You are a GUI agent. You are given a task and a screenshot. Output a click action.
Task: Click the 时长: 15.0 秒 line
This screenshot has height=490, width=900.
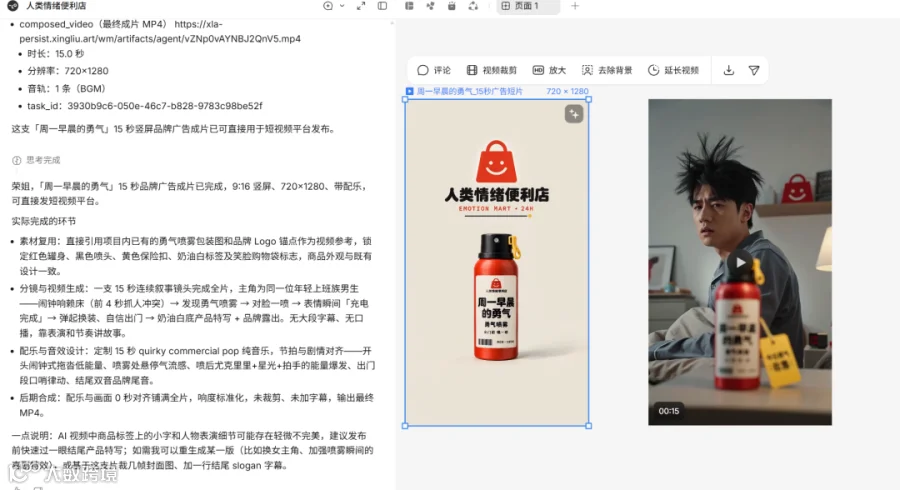point(55,53)
